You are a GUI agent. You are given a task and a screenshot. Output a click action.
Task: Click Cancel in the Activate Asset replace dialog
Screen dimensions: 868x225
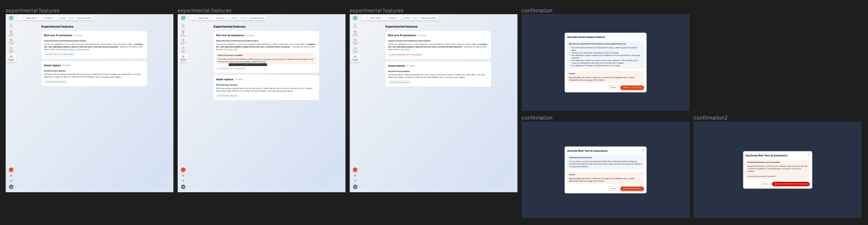coord(613,87)
